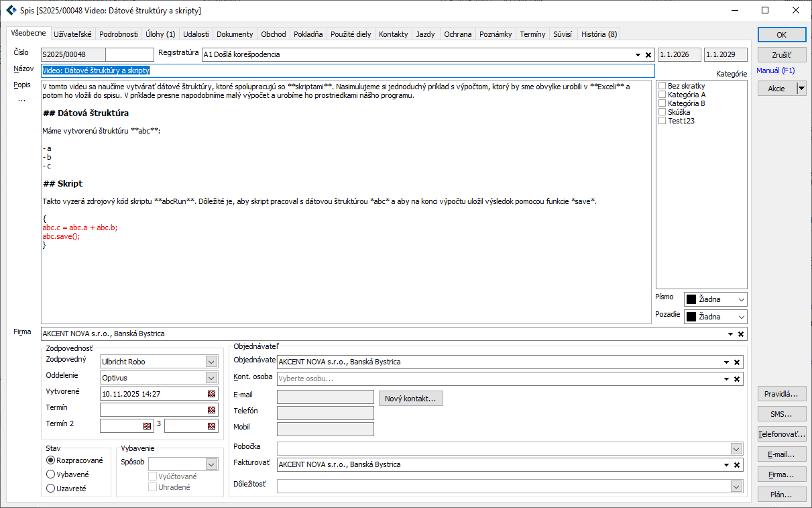Image resolution: width=812 pixels, height=508 pixels.
Task: Clear Kont. osoba field via X icon
Action: 737,379
